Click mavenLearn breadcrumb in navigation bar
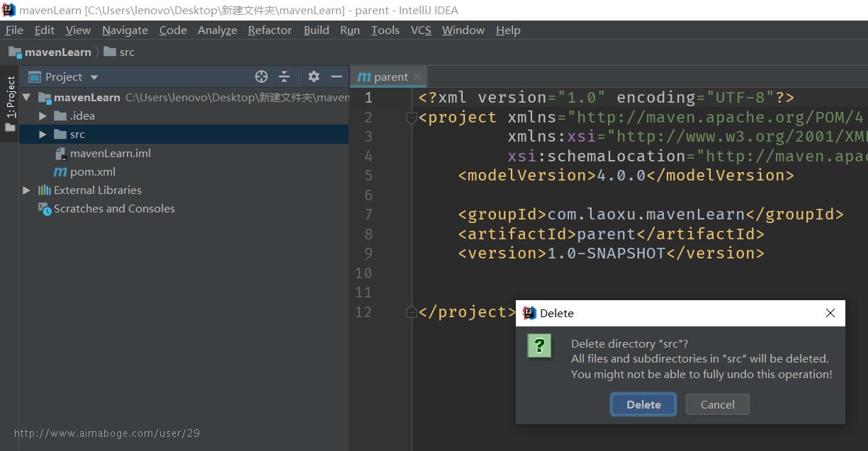 (x=50, y=52)
